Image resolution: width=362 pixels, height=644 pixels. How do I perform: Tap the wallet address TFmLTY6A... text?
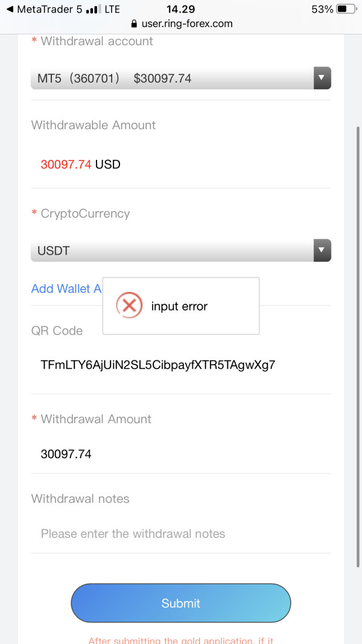pyautogui.click(x=157, y=365)
